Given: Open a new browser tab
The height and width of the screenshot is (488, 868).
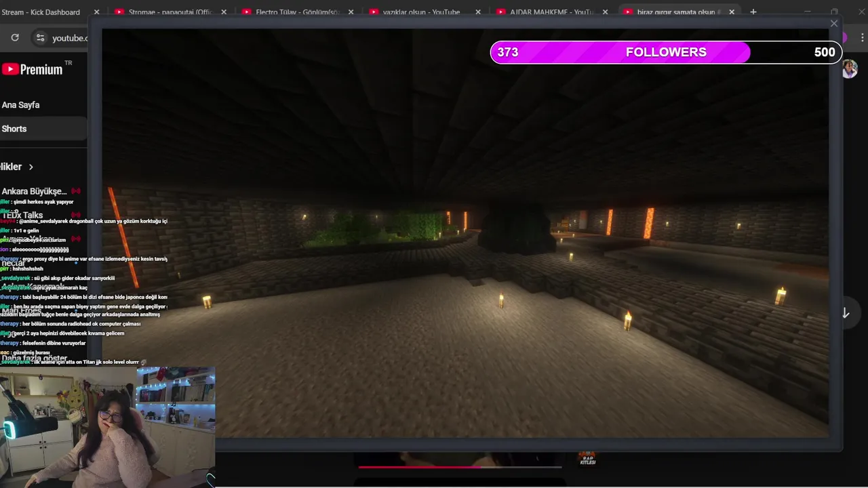Looking at the screenshot, I should click(753, 12).
